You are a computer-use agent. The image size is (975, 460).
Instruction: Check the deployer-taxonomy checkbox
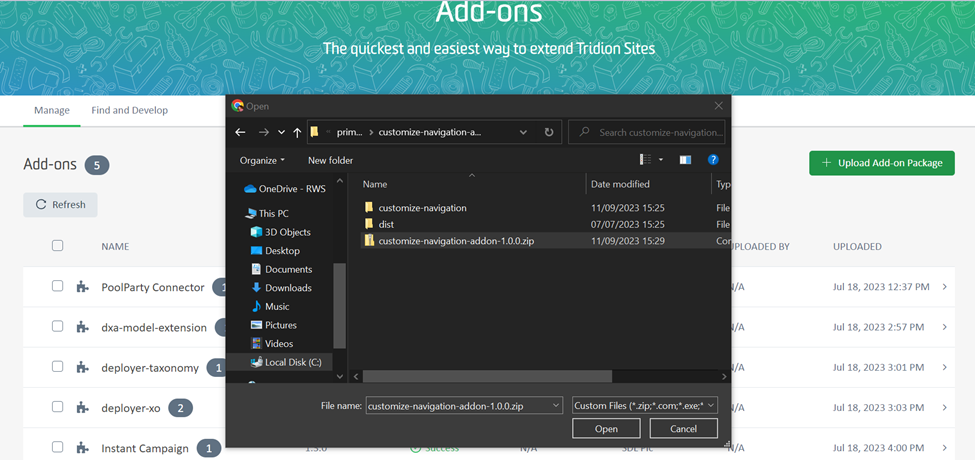click(57, 367)
